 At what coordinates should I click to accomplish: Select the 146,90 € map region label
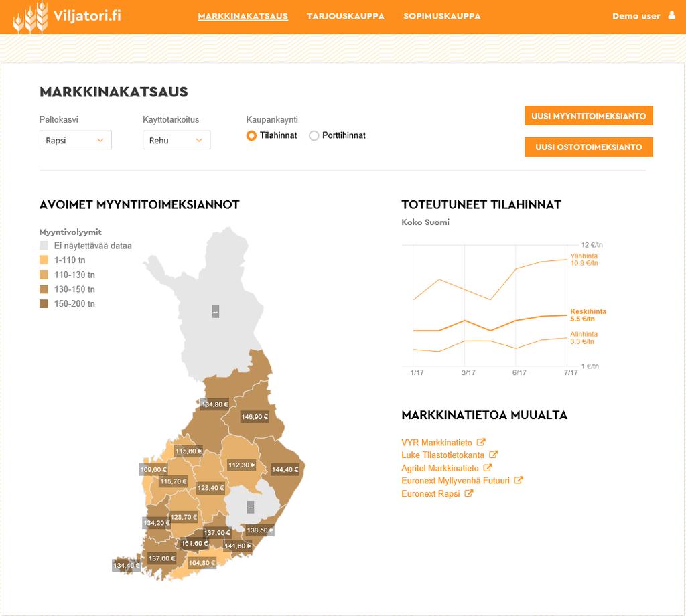click(255, 416)
